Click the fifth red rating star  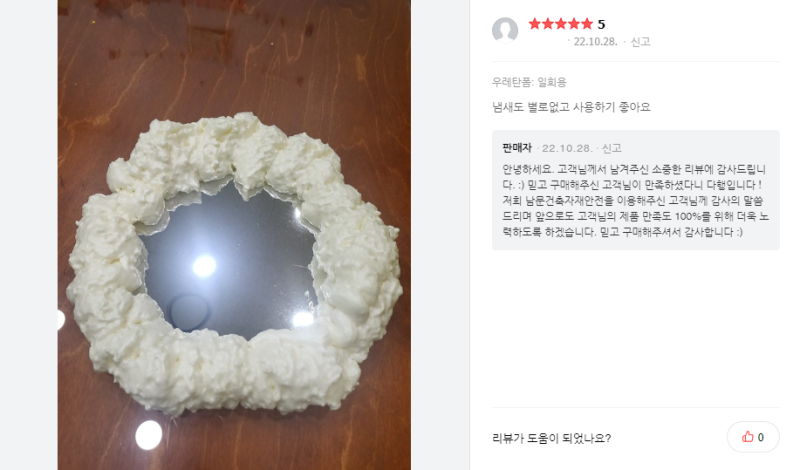(x=587, y=24)
